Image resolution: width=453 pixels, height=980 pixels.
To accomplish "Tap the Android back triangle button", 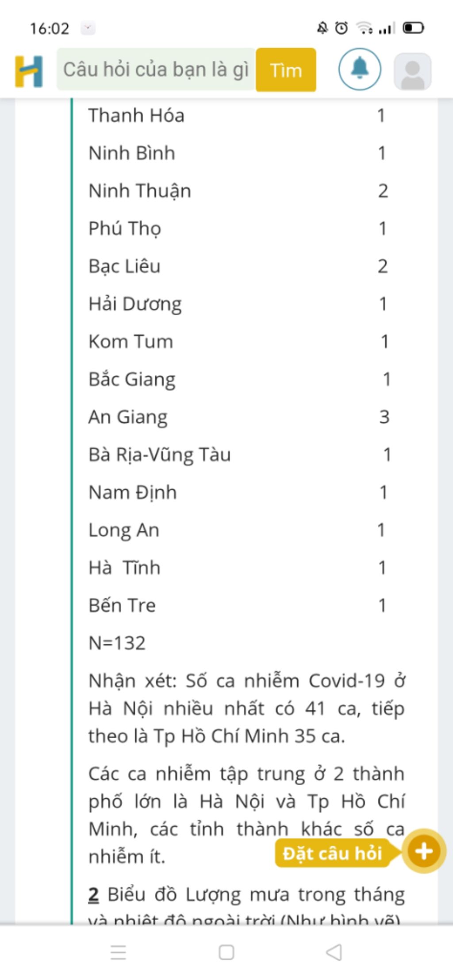I will (x=334, y=953).
